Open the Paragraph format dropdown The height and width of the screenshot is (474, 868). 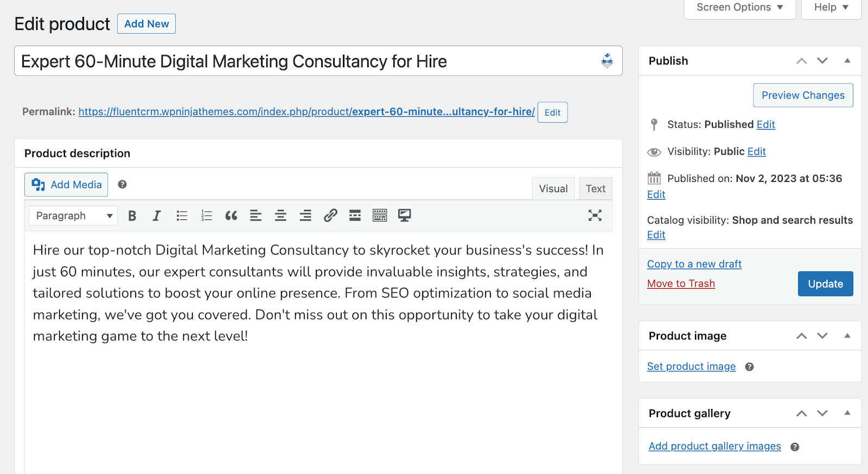pos(73,216)
